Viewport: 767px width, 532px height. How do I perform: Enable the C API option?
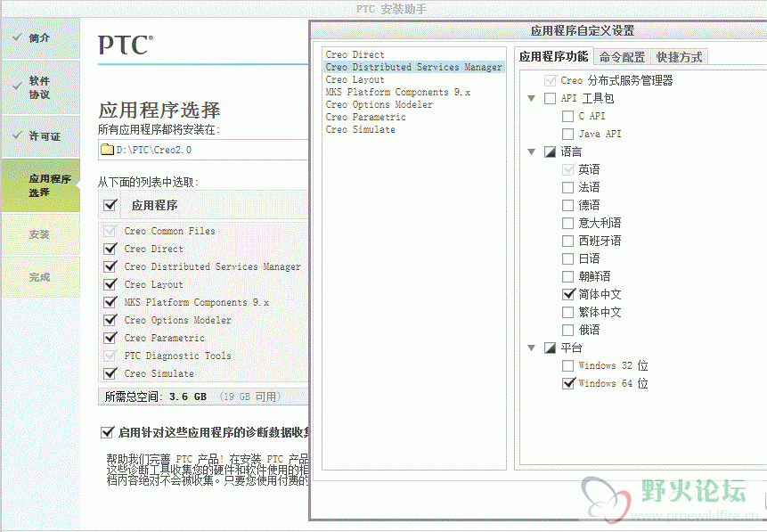(x=568, y=116)
